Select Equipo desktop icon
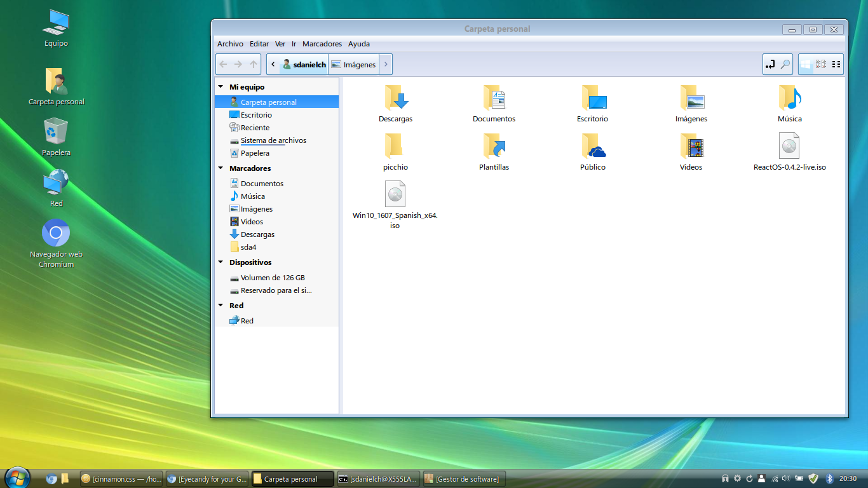 coord(56,29)
